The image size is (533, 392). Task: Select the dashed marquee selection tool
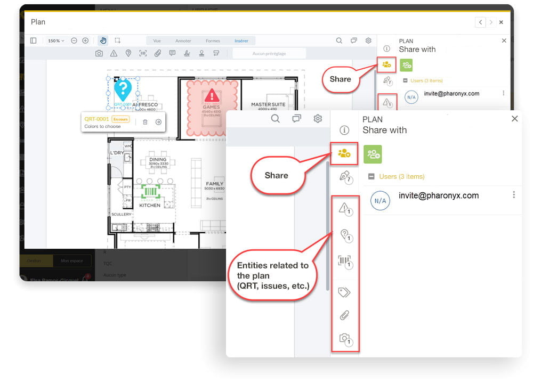(x=118, y=40)
